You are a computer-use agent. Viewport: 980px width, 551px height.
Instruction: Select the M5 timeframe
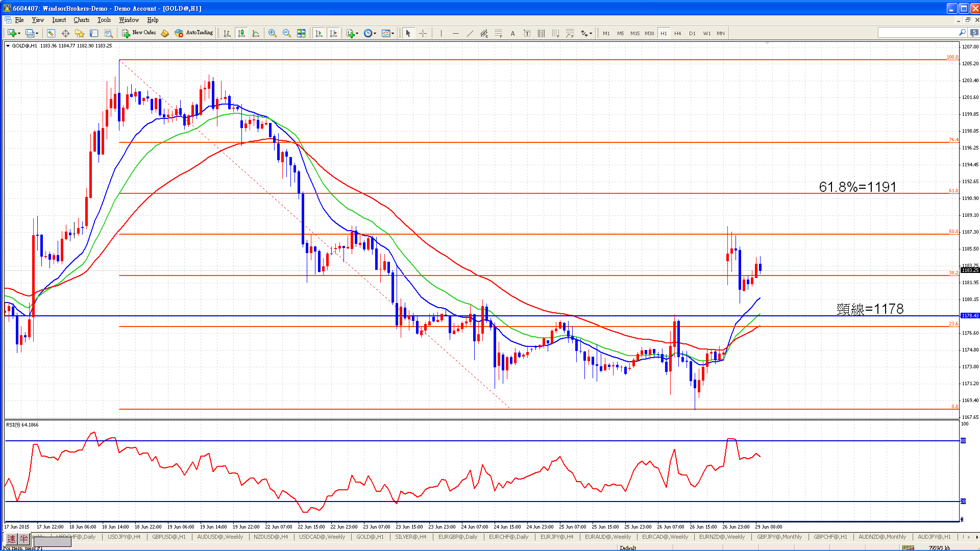621,33
